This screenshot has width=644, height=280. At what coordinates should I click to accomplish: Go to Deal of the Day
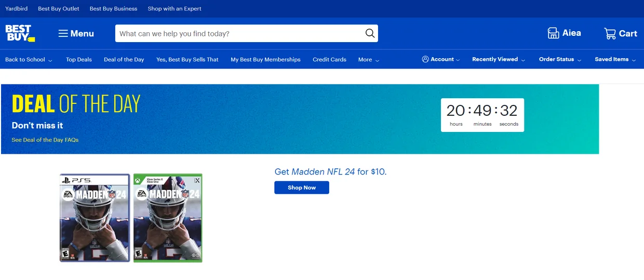(x=124, y=59)
